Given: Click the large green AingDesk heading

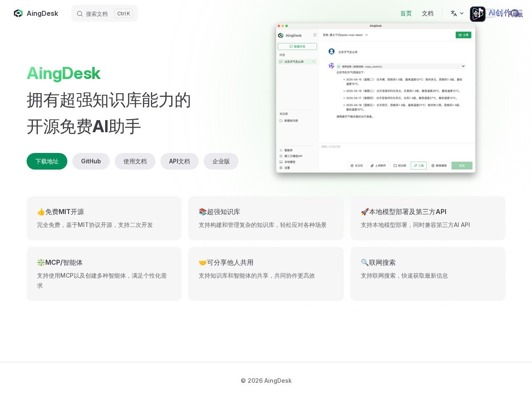Looking at the screenshot, I should [x=64, y=74].
